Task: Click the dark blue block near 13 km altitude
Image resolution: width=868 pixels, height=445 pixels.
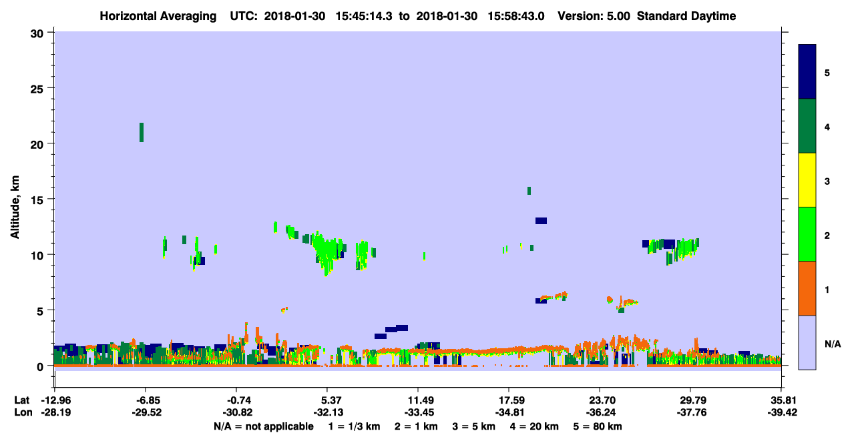Action: 541,221
